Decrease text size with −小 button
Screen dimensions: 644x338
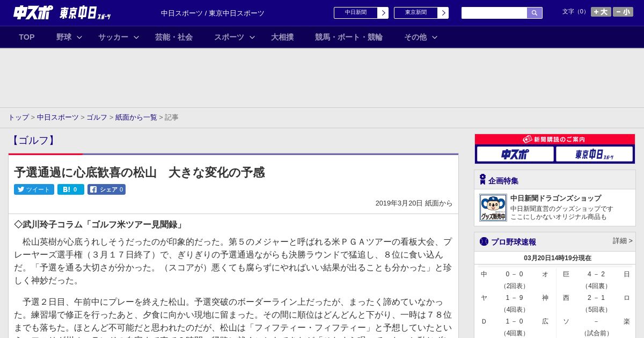[x=623, y=12]
